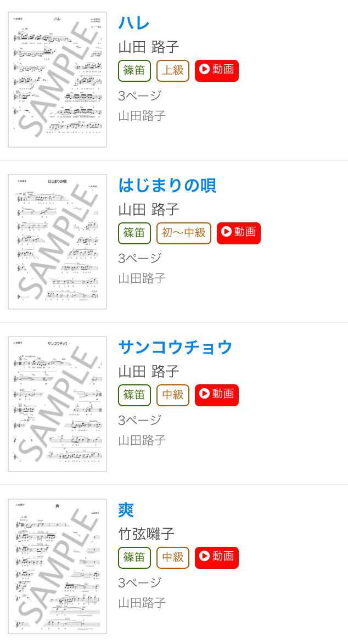Select the 篠笛 tag under 爽
This screenshot has height=644, width=348.
[134, 558]
